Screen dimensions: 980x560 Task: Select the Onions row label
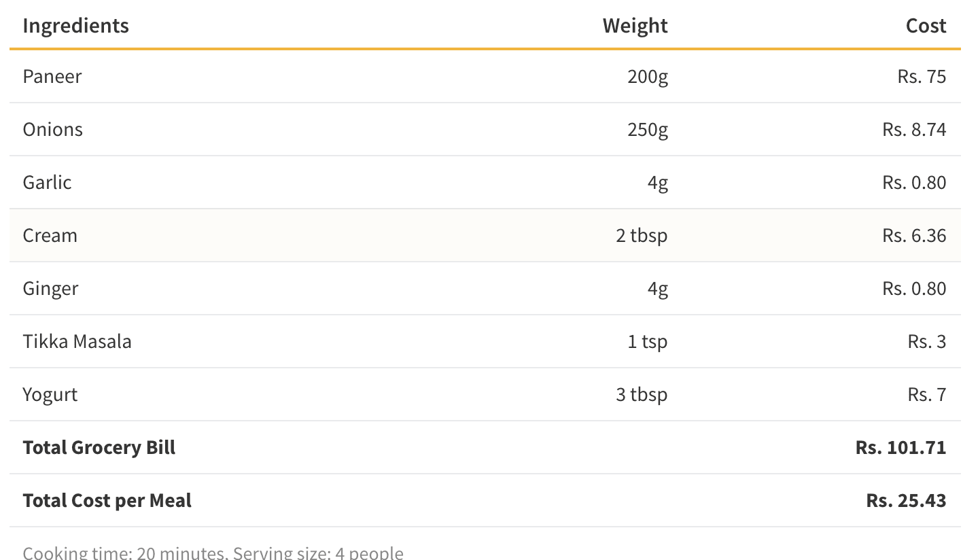(52, 129)
